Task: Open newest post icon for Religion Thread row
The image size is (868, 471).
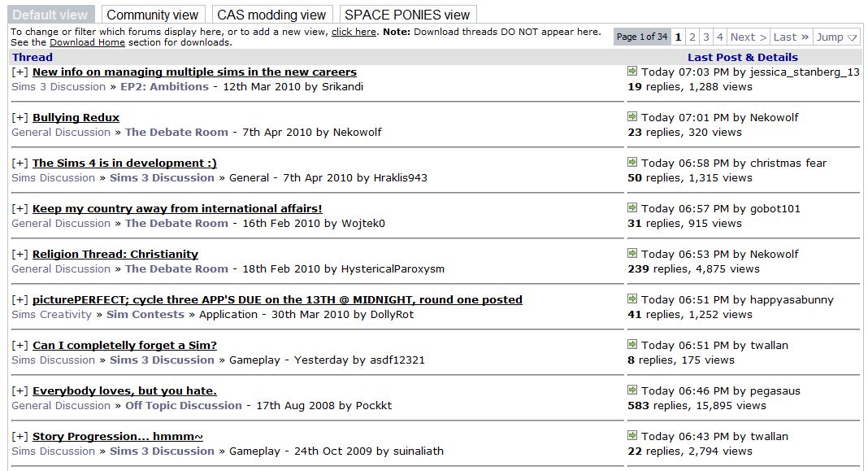Action: click(632, 254)
